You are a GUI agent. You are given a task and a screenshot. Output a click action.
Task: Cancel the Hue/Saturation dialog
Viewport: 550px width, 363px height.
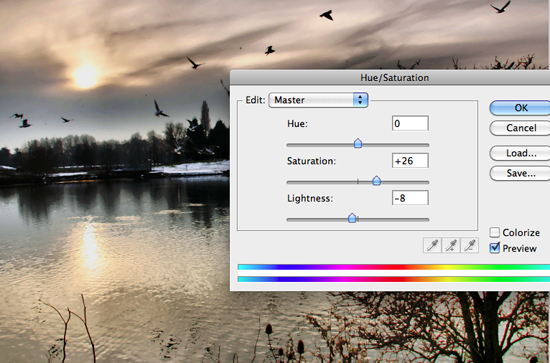click(520, 128)
